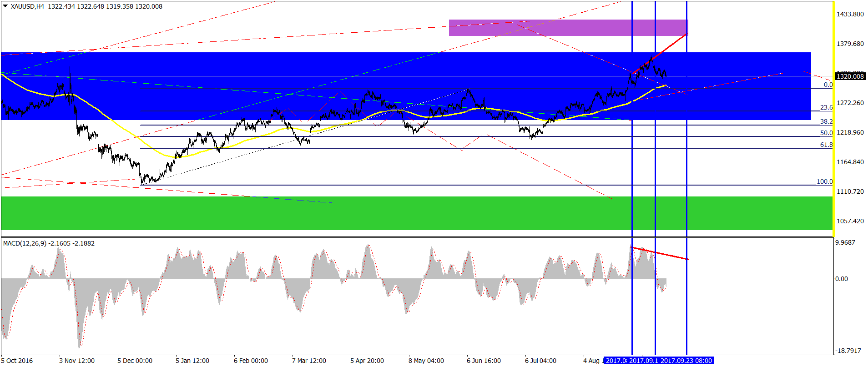Screen dimensions: 868x367
Task: Click the Fibonacci 100.0 level label
Action: (x=824, y=181)
